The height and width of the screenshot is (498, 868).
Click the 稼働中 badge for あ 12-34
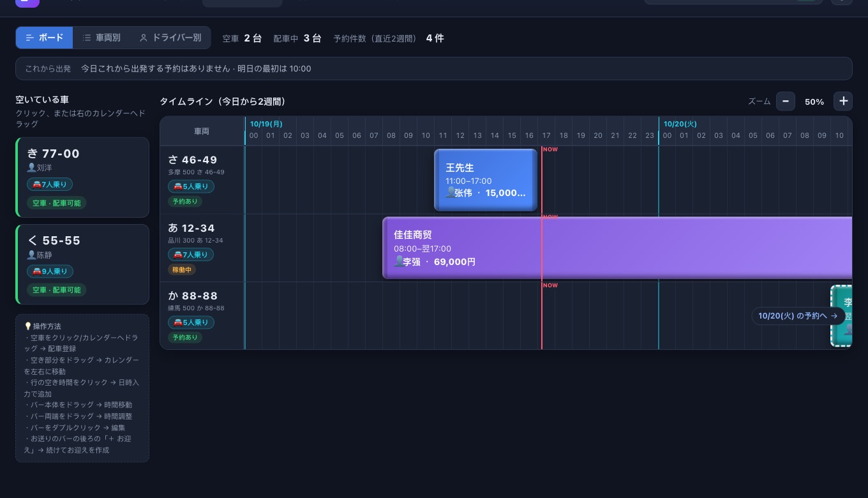(182, 269)
